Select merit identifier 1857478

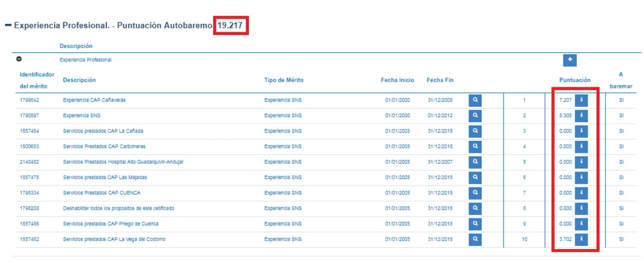pyautogui.click(x=29, y=177)
